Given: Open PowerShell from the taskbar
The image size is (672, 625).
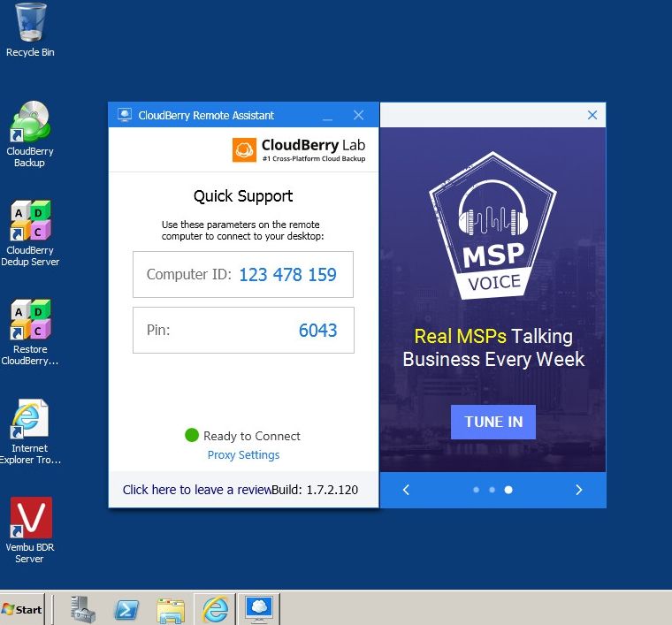Looking at the screenshot, I should 126,609.
